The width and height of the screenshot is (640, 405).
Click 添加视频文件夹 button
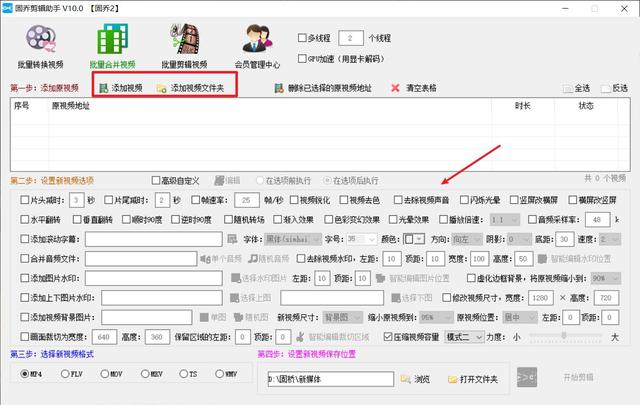point(190,88)
